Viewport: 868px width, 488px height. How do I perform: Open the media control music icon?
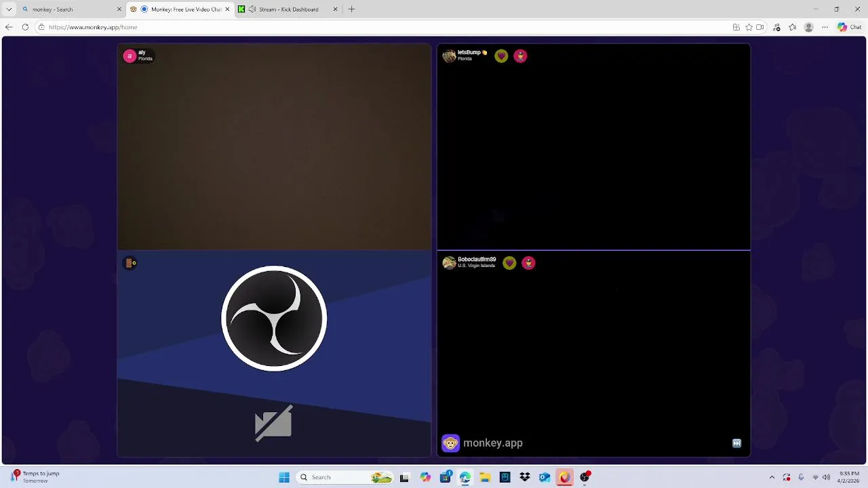[776, 27]
